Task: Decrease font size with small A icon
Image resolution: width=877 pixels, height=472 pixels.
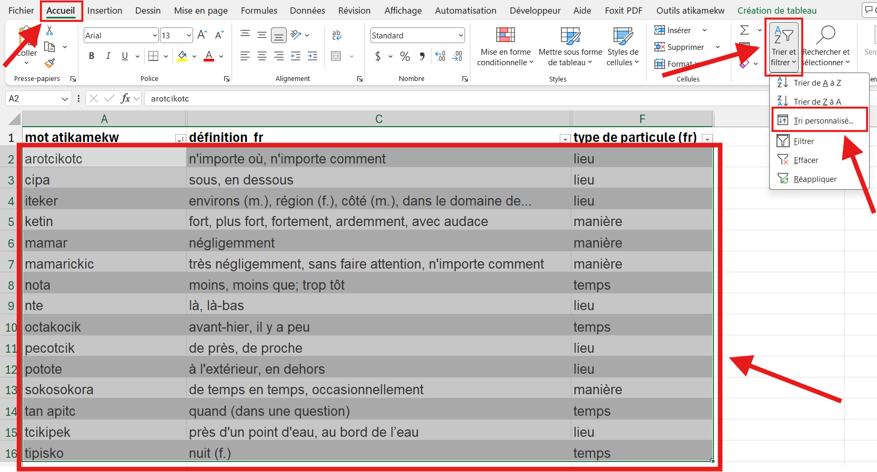Action: 219,35
